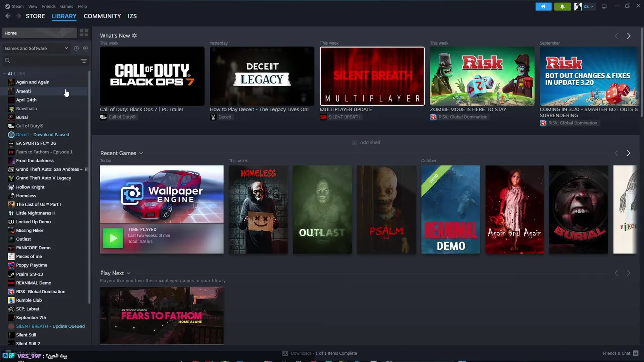Open the izs account dropdown
The width and height of the screenshot is (644, 362).
[x=584, y=6]
